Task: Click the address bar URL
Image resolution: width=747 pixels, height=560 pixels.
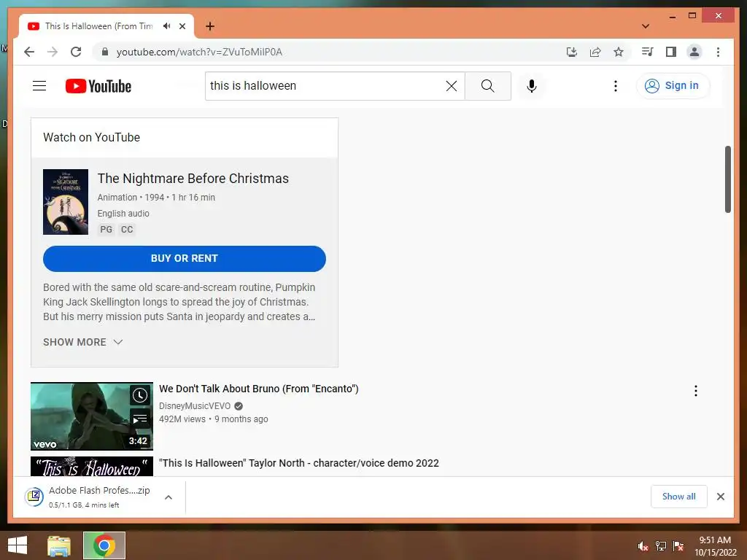Action: (199, 52)
